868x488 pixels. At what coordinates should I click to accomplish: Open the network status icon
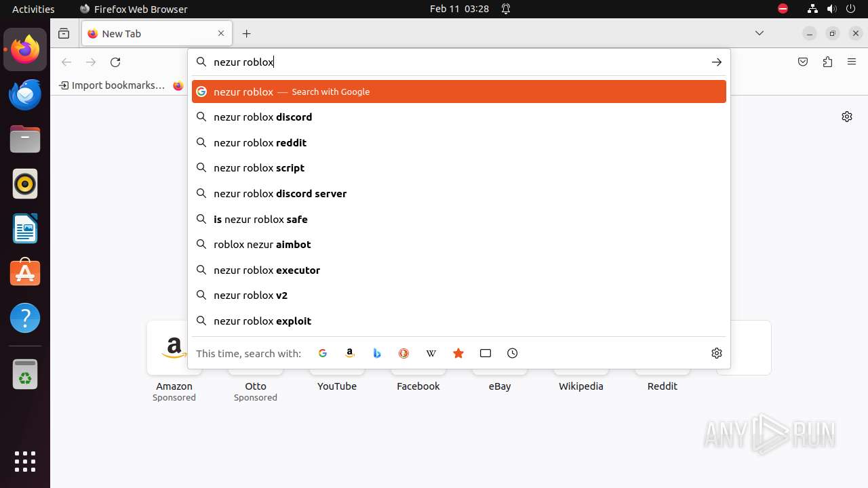(812, 9)
